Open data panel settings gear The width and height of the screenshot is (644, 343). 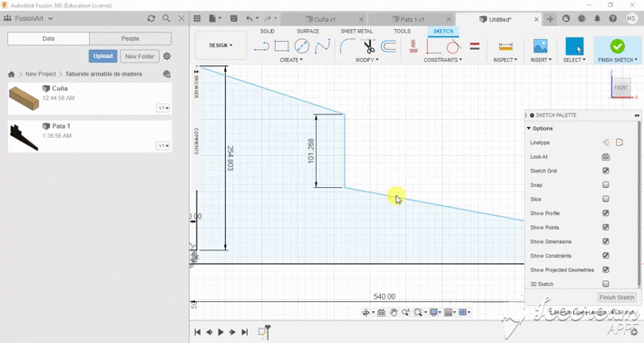click(167, 56)
